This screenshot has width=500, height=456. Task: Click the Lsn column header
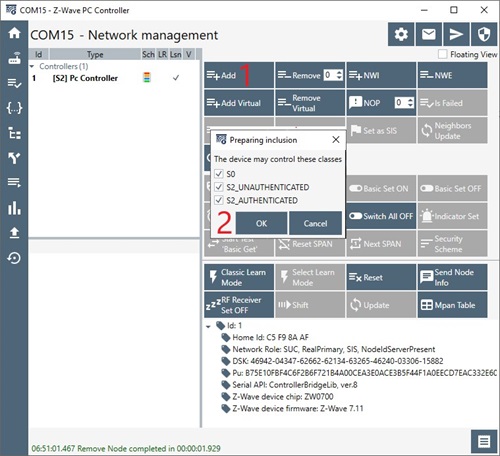click(176, 54)
